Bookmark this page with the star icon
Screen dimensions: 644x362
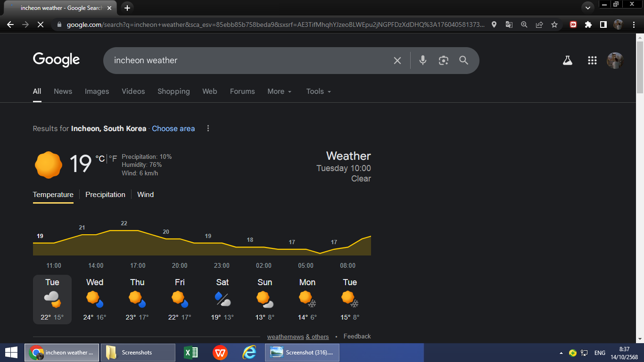click(554, 25)
